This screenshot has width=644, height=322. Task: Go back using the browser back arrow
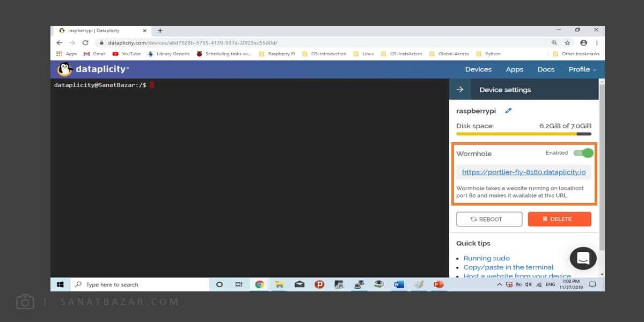[x=60, y=43]
